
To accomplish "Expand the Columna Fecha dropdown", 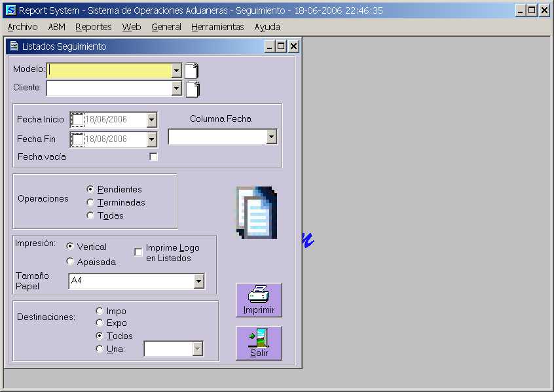I will coord(271,137).
